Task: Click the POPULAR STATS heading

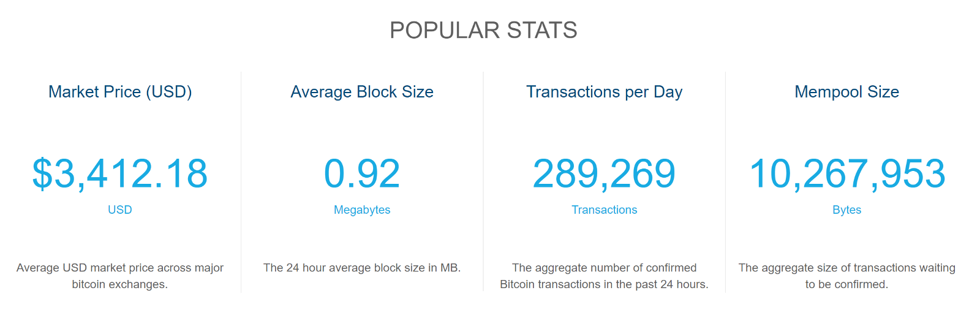Action: click(483, 30)
